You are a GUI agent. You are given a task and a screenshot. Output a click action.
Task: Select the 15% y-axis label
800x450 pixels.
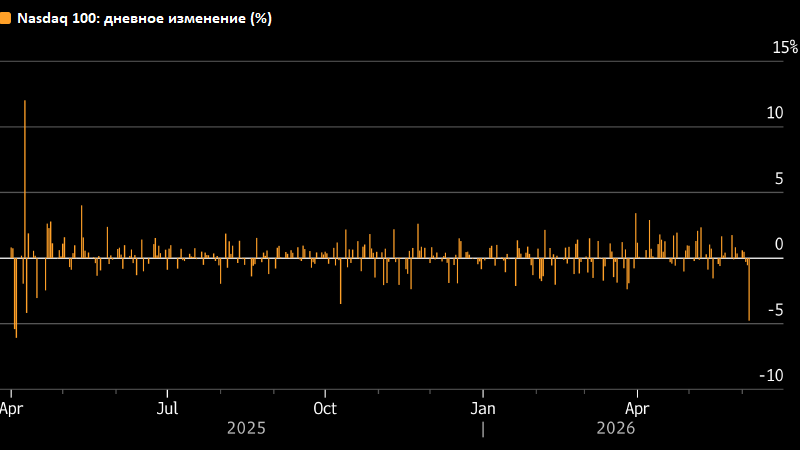coord(785,47)
